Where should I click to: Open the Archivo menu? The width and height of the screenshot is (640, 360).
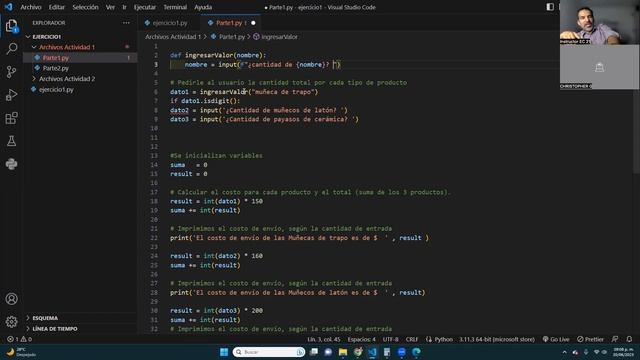click(x=31, y=7)
